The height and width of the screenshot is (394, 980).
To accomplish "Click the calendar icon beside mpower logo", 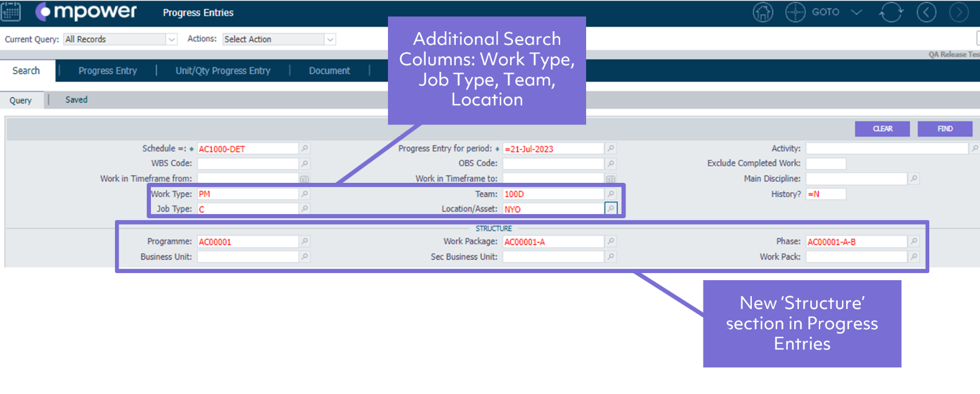I will pyautogui.click(x=11, y=12).
